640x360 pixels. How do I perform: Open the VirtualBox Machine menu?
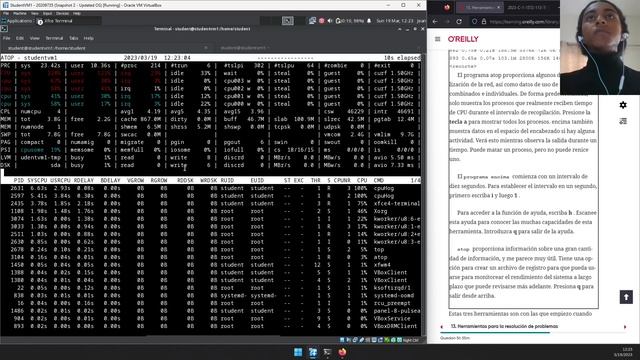20,13
